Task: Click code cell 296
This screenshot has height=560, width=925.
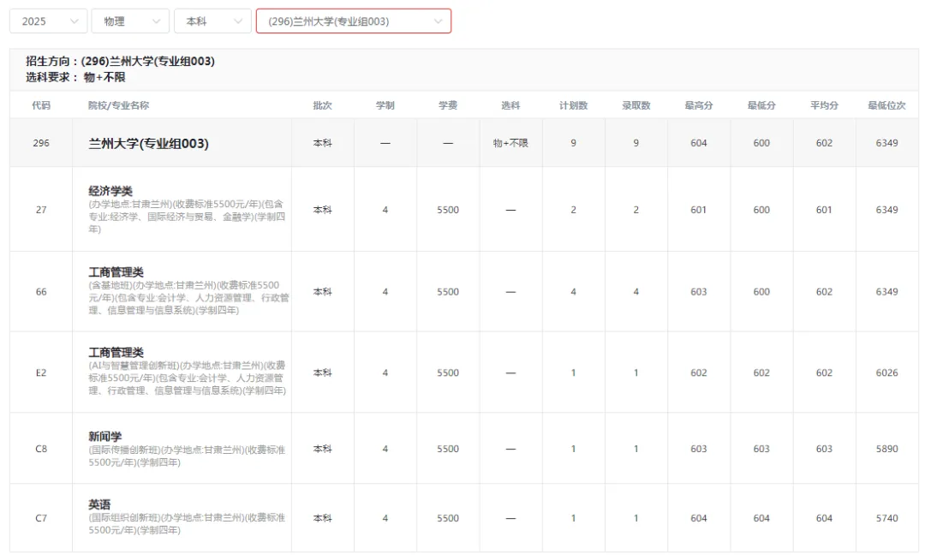Action: point(41,143)
